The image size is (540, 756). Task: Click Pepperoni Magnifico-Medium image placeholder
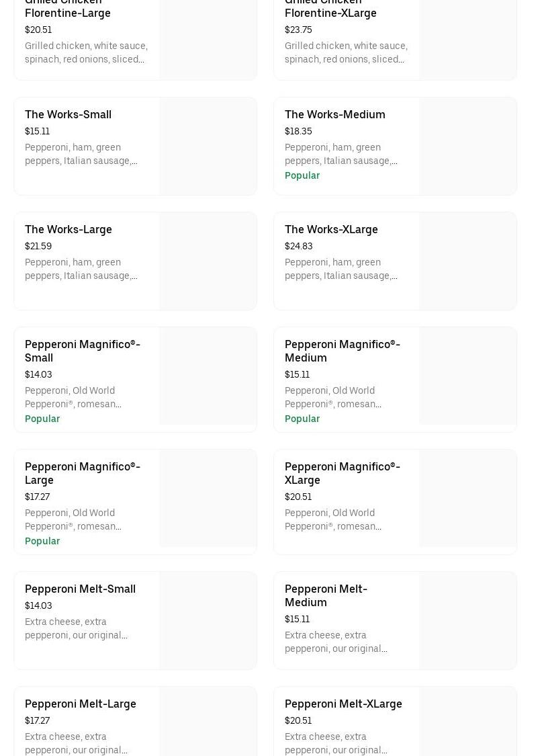(x=467, y=376)
